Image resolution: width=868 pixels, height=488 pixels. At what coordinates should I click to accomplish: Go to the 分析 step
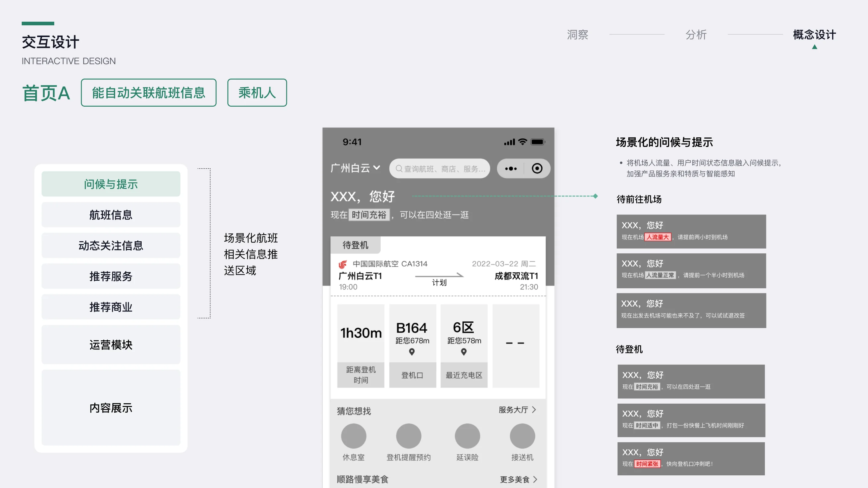click(x=696, y=34)
